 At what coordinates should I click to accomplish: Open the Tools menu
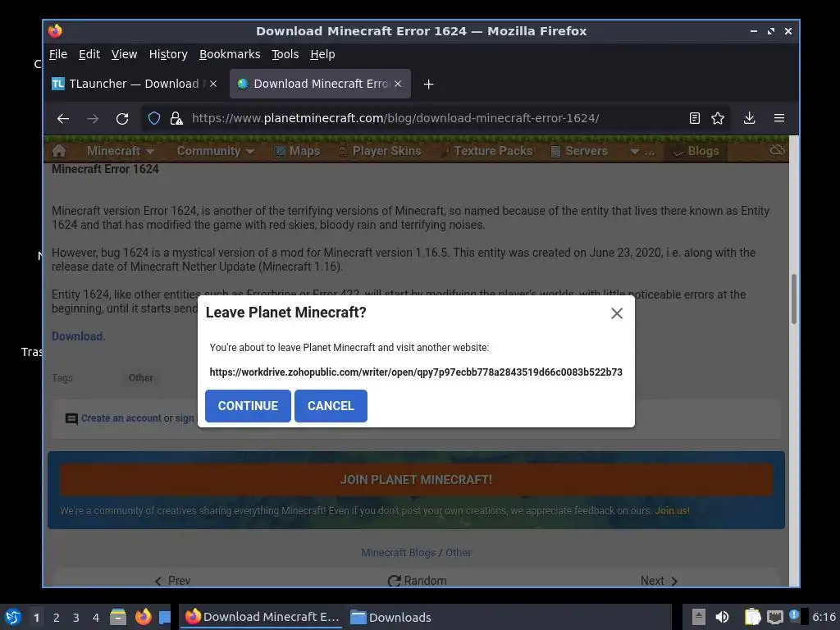[285, 54]
